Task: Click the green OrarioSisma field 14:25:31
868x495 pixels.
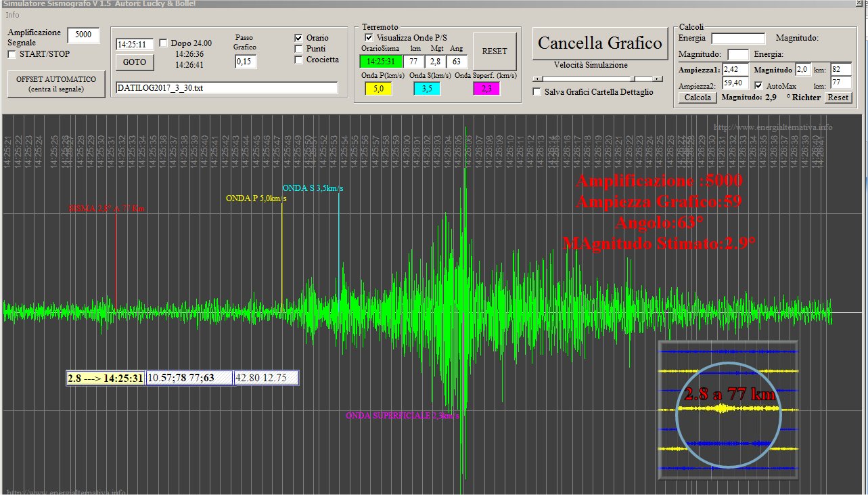Action: click(380, 62)
